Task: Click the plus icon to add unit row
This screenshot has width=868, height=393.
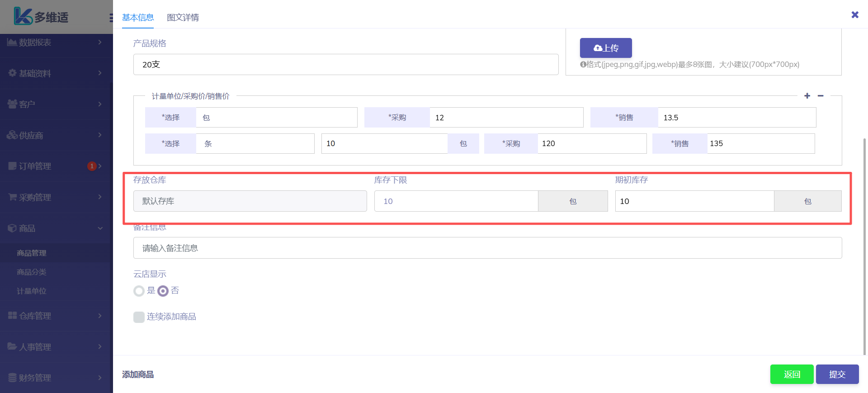Action: (x=807, y=96)
